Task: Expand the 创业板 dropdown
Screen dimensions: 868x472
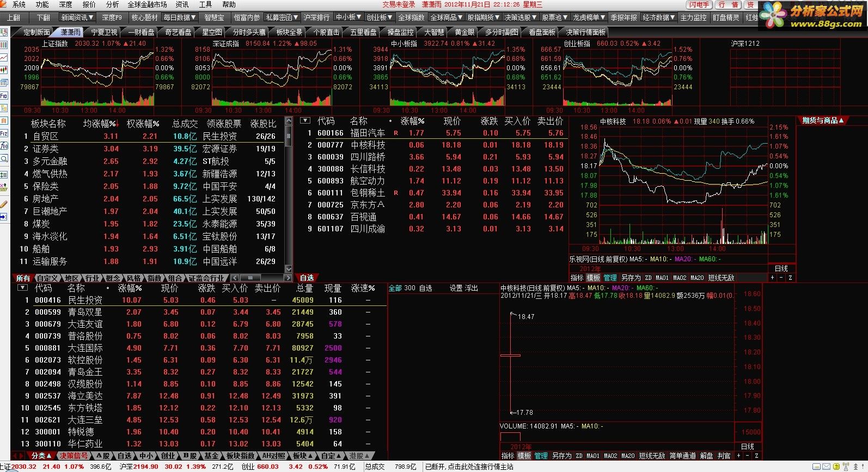Action: [x=380, y=17]
